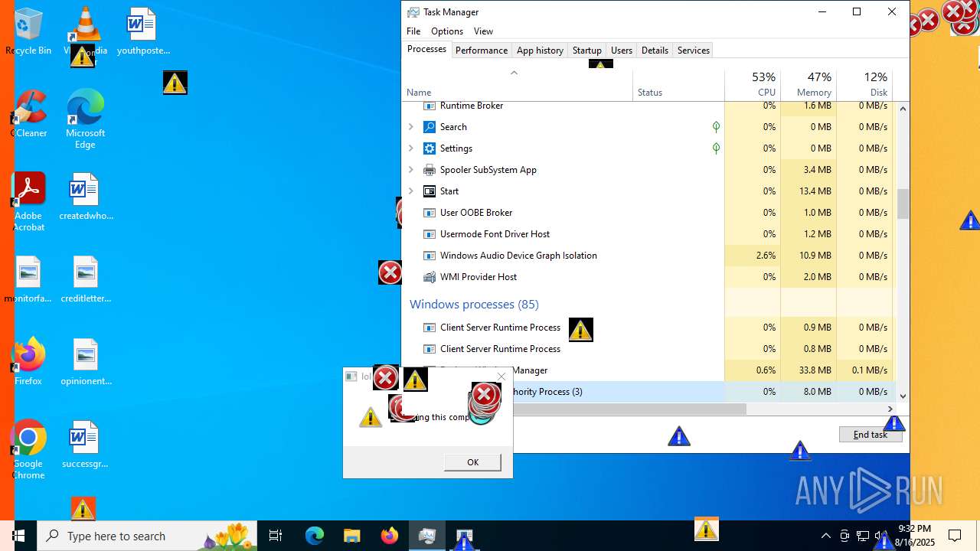The height and width of the screenshot is (551, 980).
Task: Switch to the Users tab
Action: pos(622,51)
